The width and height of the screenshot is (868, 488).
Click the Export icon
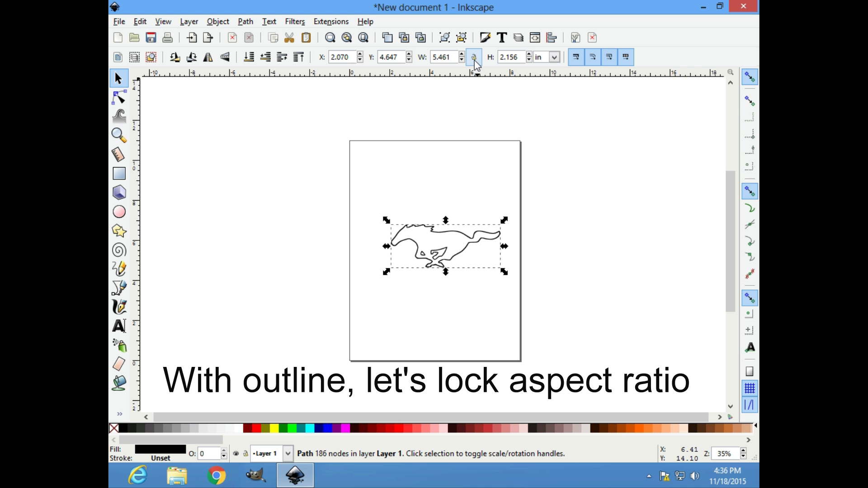click(208, 38)
